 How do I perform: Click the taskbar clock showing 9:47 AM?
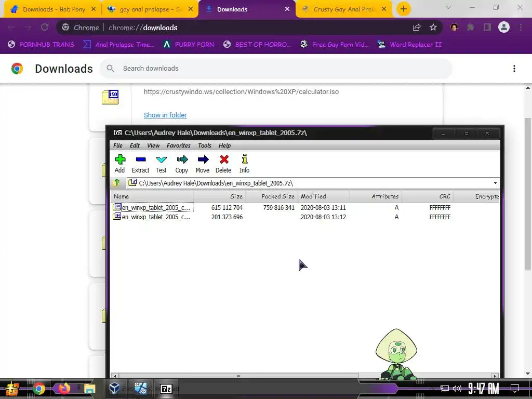point(484,389)
